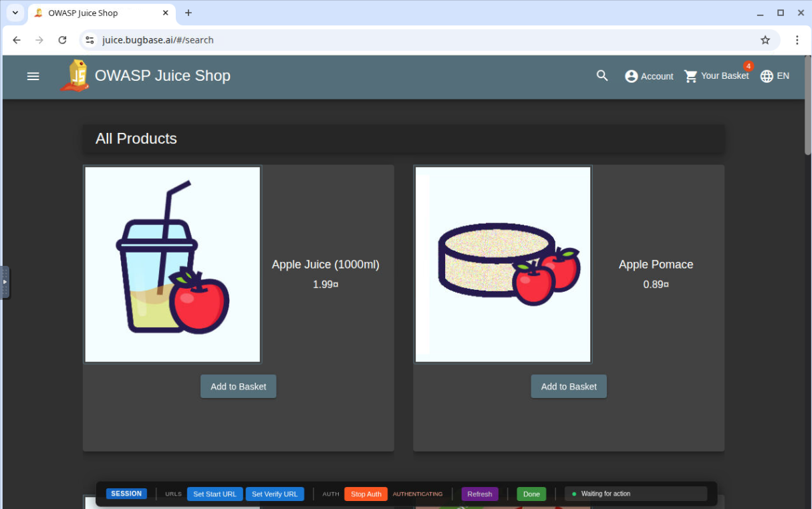Open the product search magnifier icon

pos(602,76)
